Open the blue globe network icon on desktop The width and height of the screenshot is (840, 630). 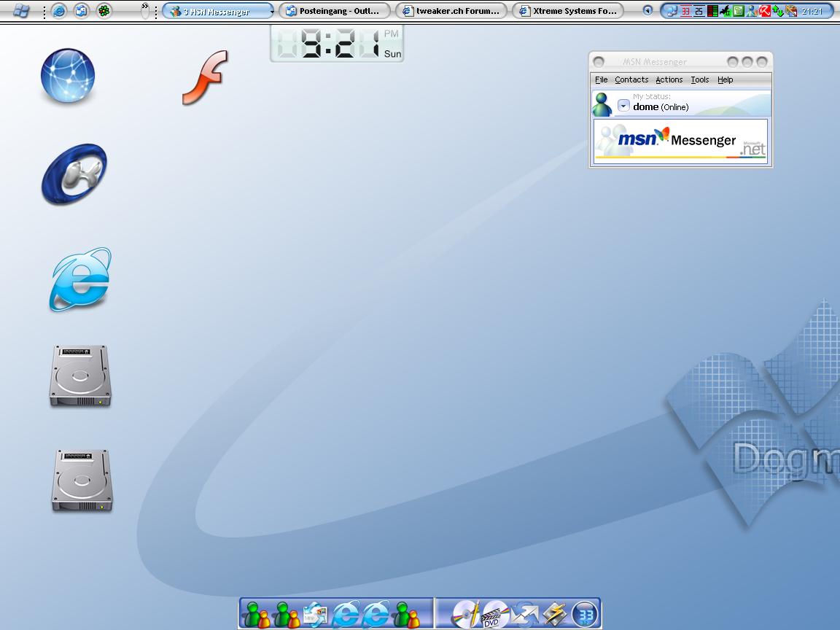point(68,76)
